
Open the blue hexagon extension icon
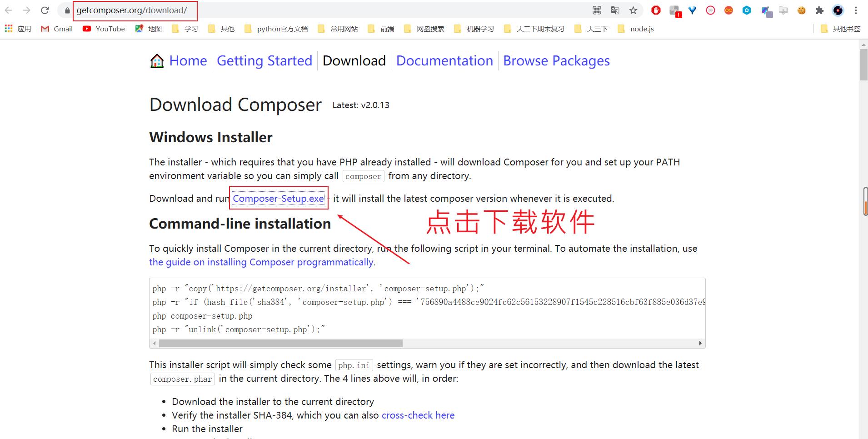(747, 10)
